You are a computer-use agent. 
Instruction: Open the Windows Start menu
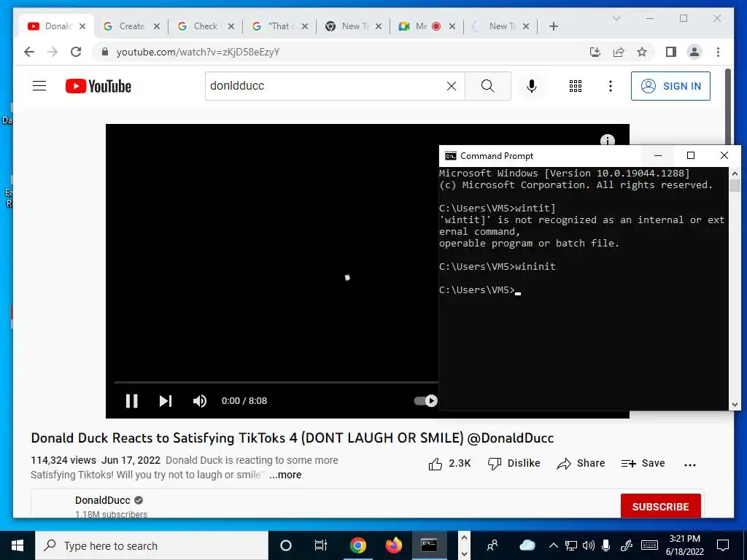point(18,545)
